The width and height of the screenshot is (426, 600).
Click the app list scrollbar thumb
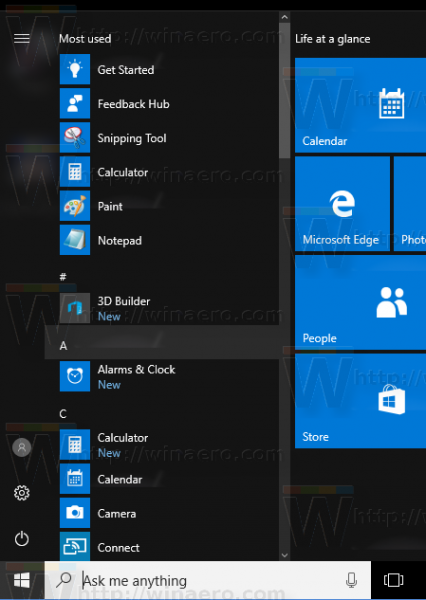coord(284,90)
